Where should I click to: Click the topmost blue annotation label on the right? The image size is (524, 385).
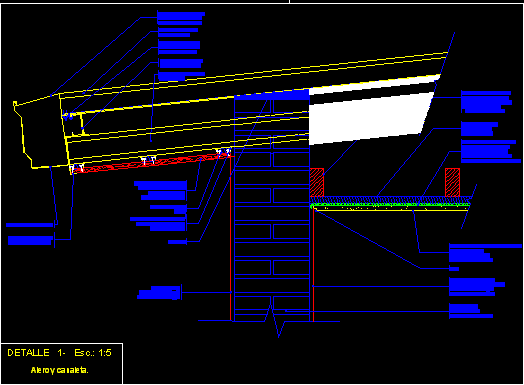click(486, 102)
